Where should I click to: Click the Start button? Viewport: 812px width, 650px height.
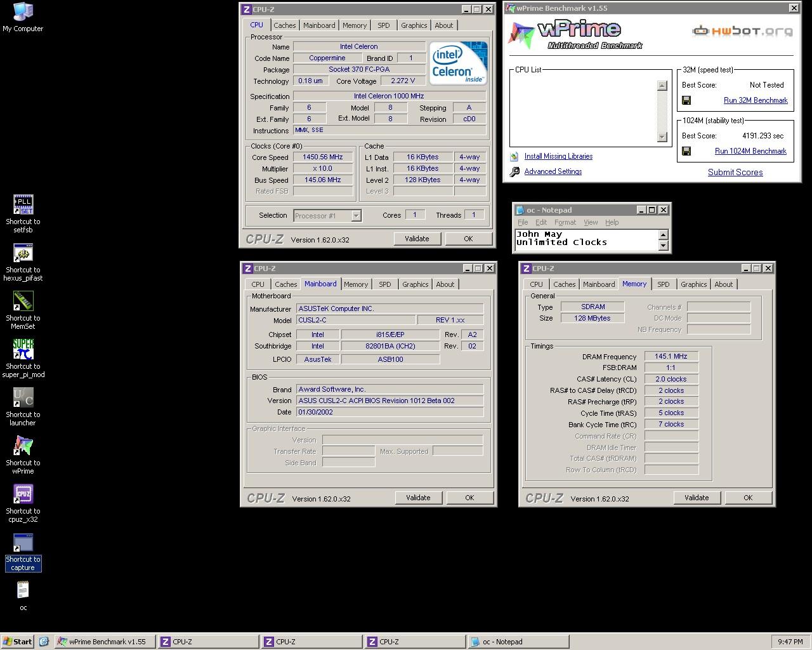point(17,642)
